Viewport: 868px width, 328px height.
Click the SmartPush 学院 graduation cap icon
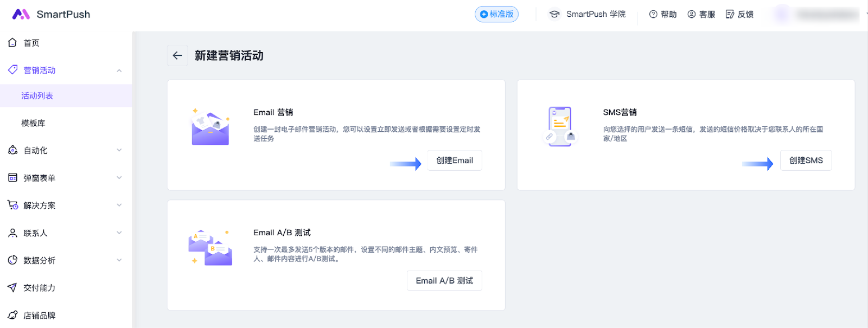(x=554, y=14)
